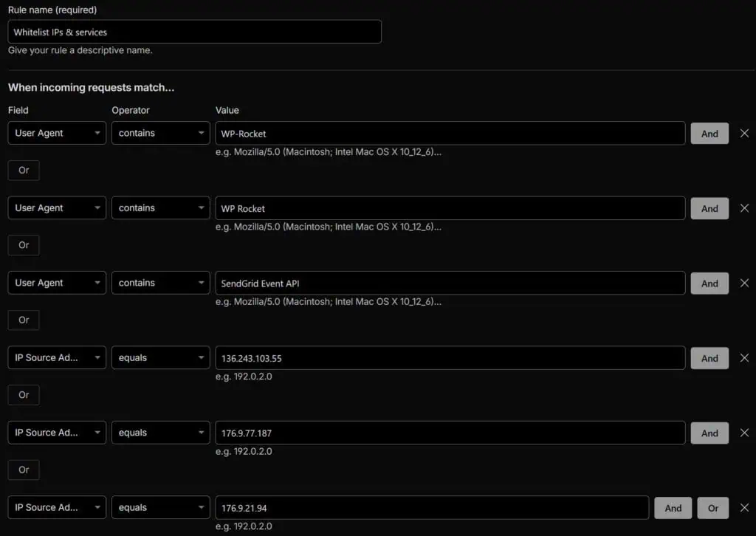Remove the SendGrid Event API condition
The width and height of the screenshot is (756, 536).
click(744, 283)
